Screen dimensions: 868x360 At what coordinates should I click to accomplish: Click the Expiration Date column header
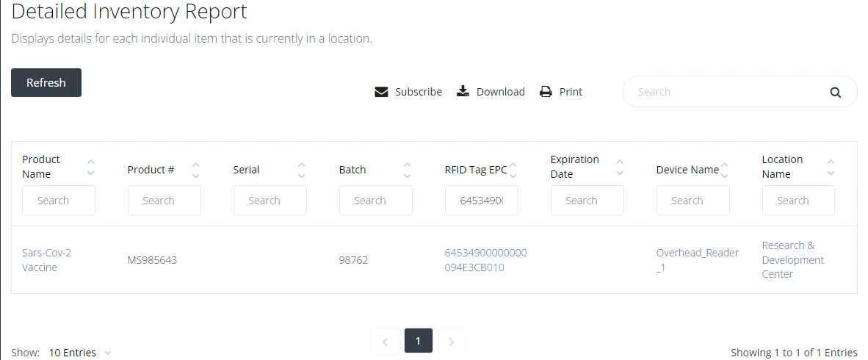click(574, 167)
